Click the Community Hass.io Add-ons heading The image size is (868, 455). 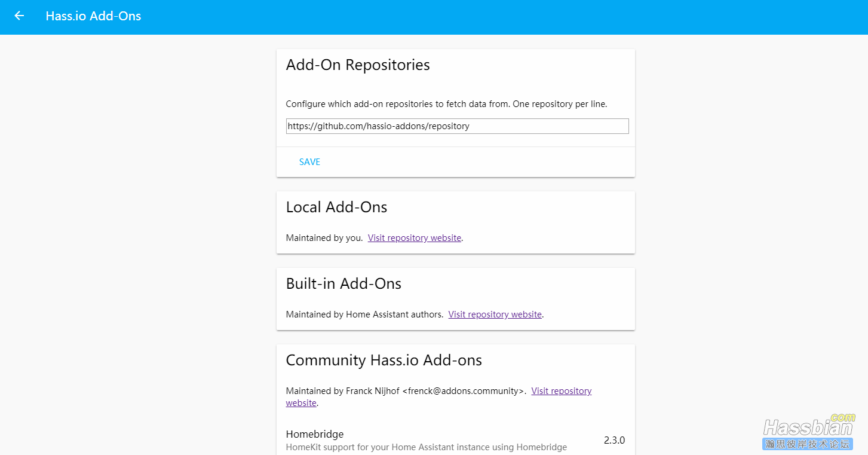tap(384, 361)
